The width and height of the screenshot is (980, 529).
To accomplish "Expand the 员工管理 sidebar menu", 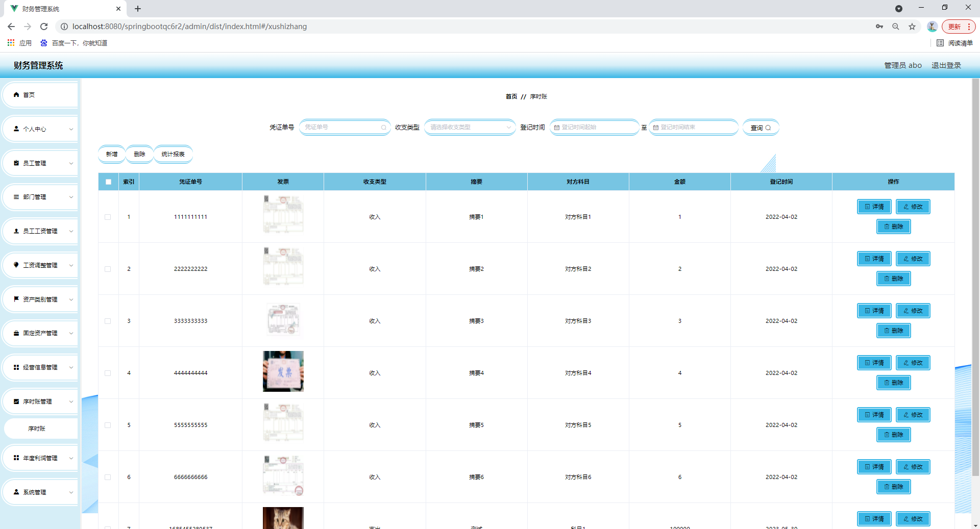I will 40,163.
